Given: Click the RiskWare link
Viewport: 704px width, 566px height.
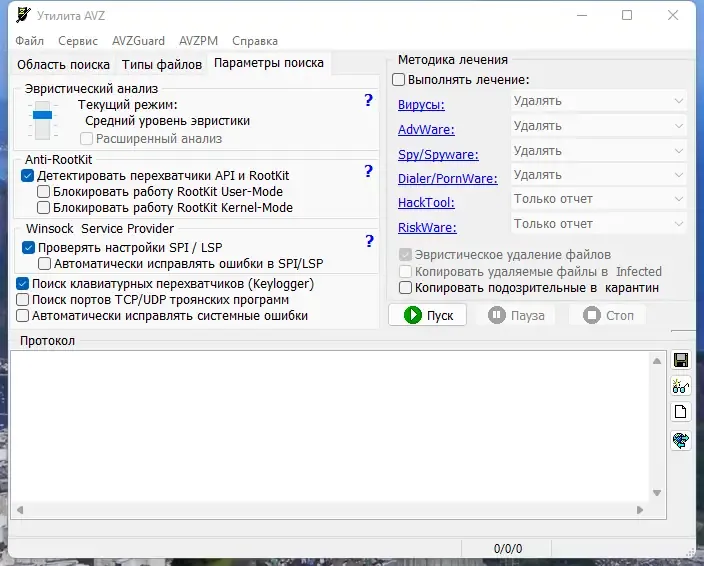Looking at the screenshot, I should pyautogui.click(x=427, y=228).
